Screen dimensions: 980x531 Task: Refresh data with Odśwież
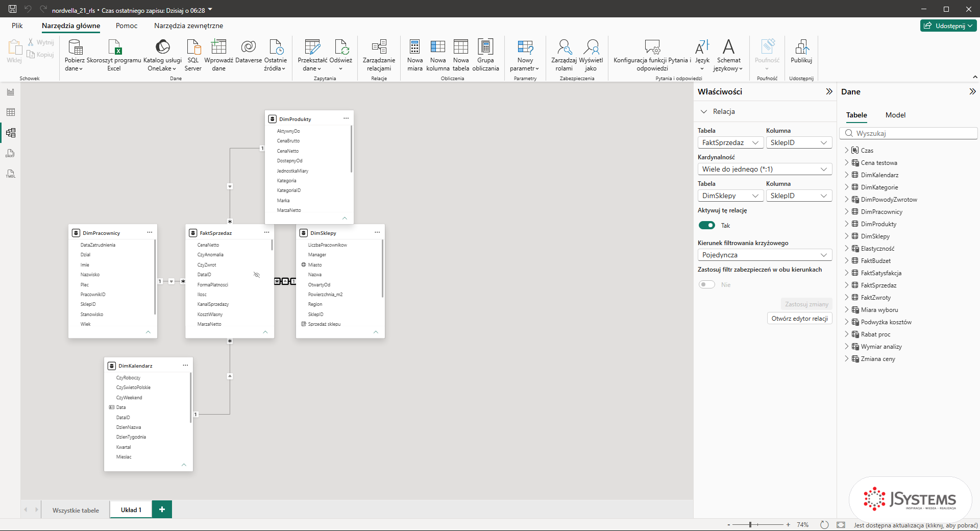coord(341,55)
